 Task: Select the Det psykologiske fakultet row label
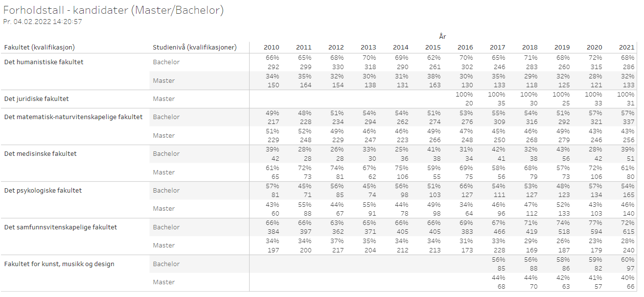pos(43,191)
